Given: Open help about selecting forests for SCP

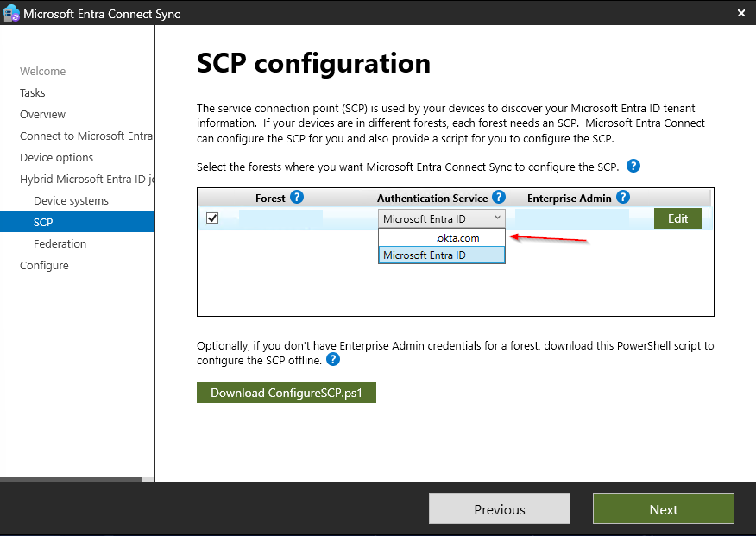Looking at the screenshot, I should coord(633,166).
